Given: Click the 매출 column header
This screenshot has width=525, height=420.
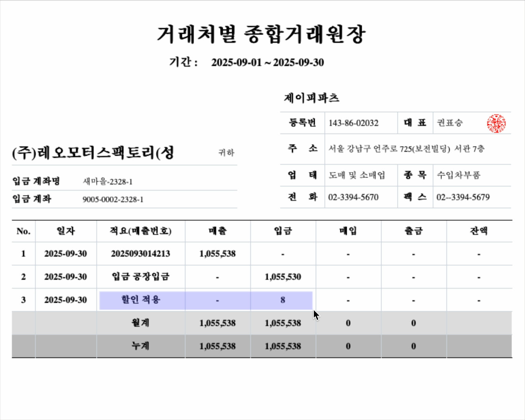Looking at the screenshot, I should click(217, 231).
